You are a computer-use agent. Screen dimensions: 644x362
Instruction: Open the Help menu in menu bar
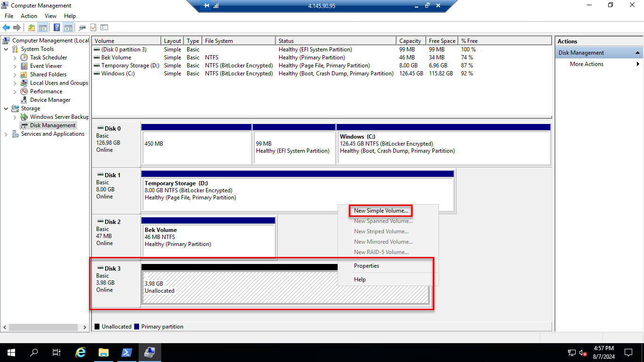tap(70, 16)
